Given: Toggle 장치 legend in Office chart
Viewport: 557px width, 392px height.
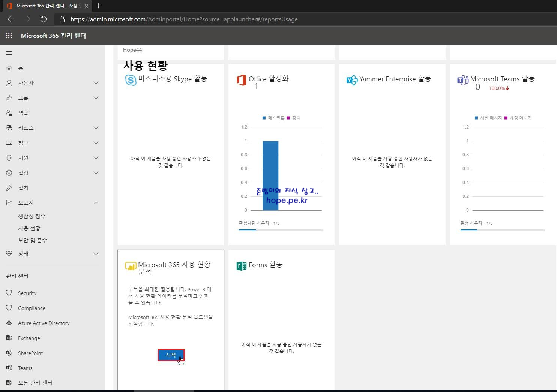Looking at the screenshot, I should click(294, 118).
